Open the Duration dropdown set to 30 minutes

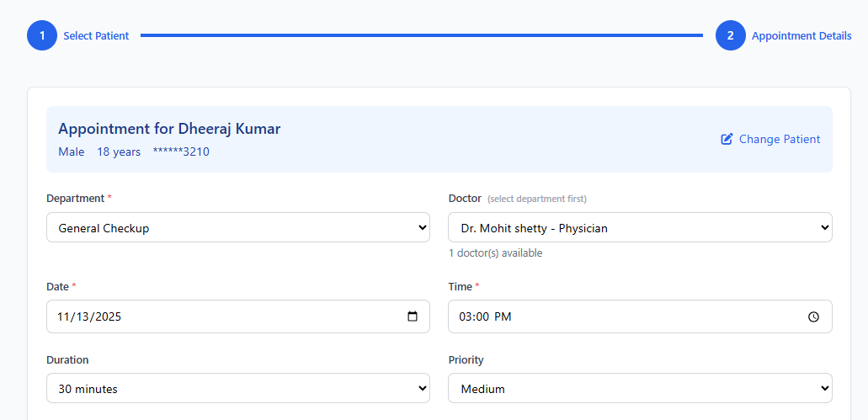(237, 388)
